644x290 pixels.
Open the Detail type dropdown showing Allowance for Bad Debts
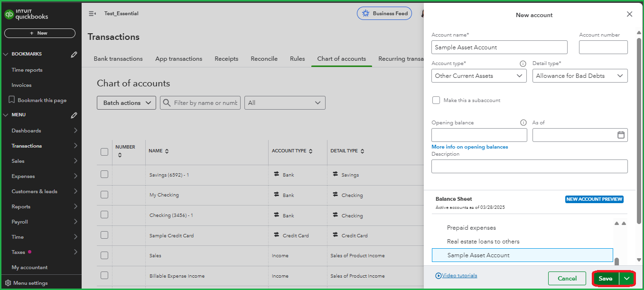pos(580,75)
